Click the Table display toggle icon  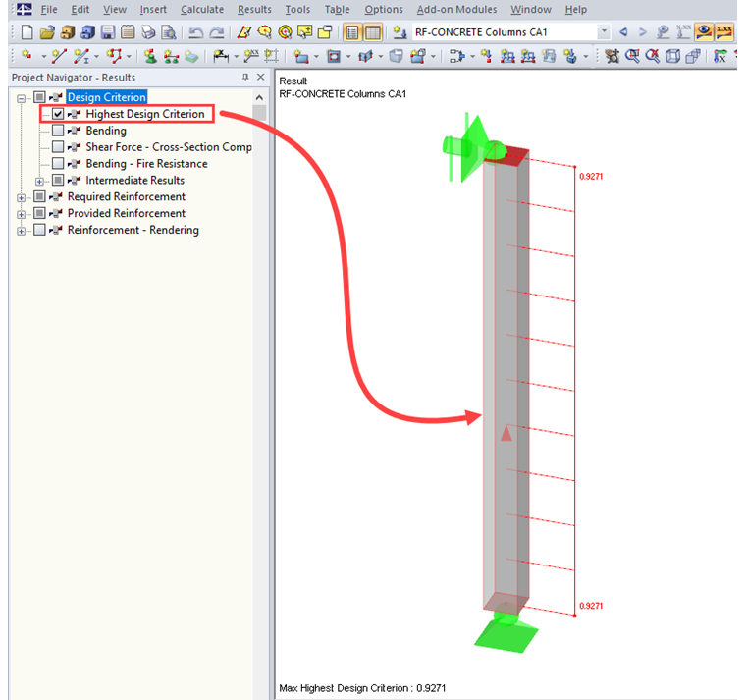(373, 32)
